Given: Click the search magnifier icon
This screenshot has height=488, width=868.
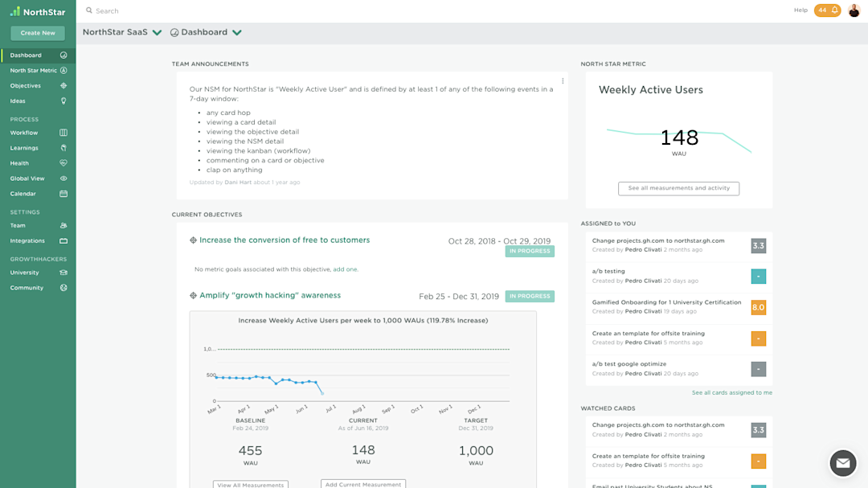Looking at the screenshot, I should click(89, 10).
